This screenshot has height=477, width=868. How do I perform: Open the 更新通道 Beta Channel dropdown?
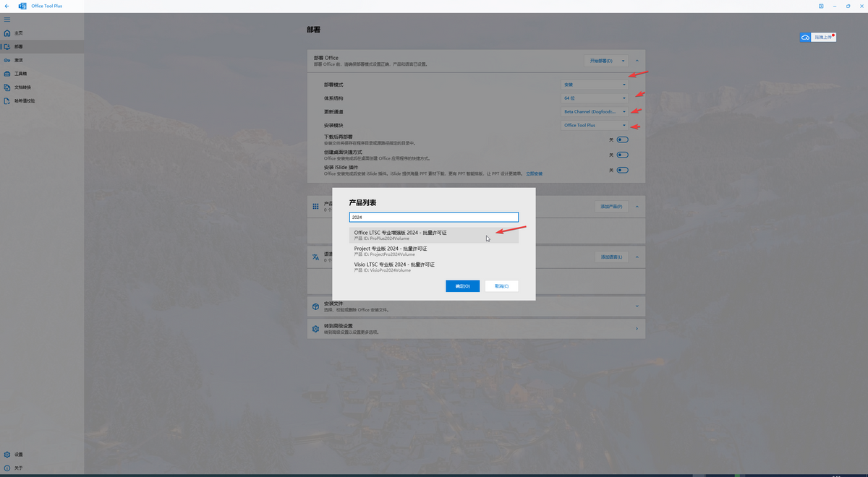[x=595, y=112]
